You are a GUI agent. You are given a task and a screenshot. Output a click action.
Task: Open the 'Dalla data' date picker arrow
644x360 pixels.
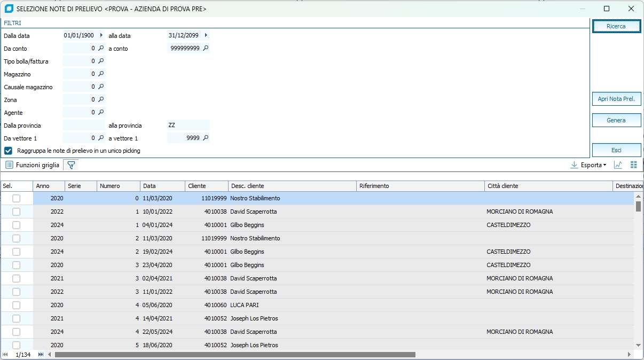tap(101, 35)
